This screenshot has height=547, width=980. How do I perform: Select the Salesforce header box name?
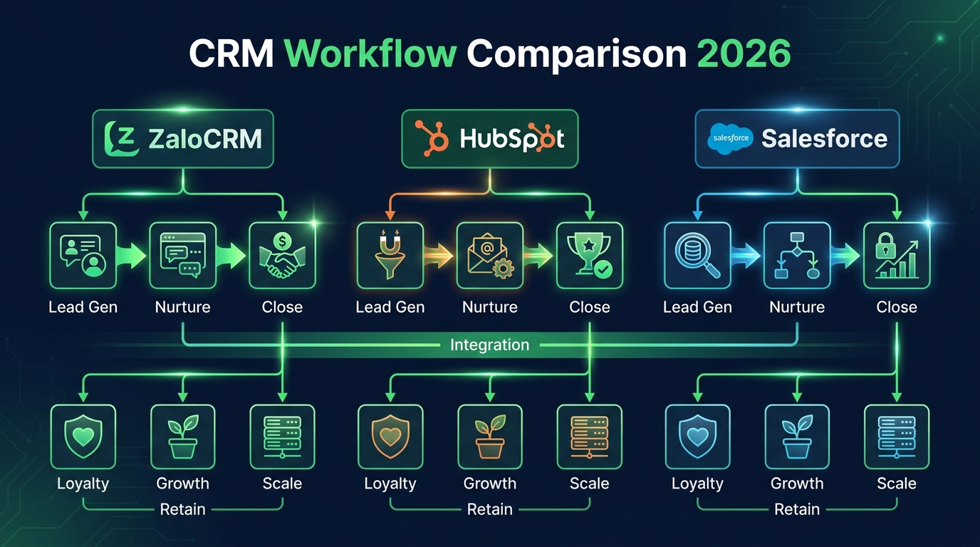coord(825,138)
